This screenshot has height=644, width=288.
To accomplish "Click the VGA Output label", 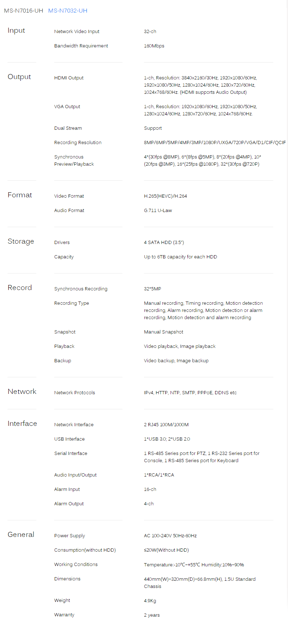I will [67, 107].
